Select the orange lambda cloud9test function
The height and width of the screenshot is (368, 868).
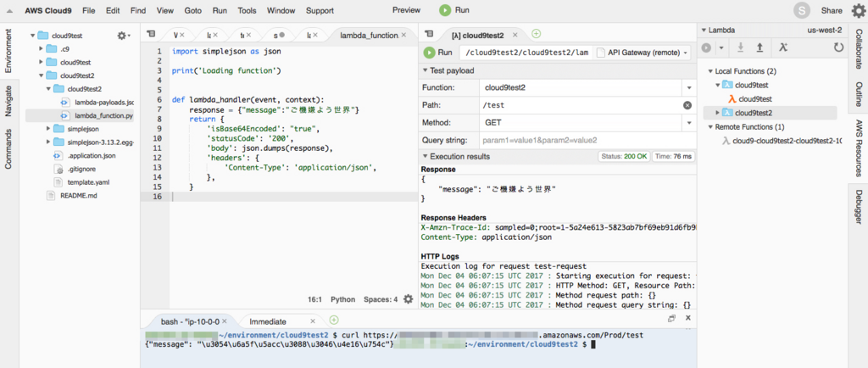(x=751, y=99)
